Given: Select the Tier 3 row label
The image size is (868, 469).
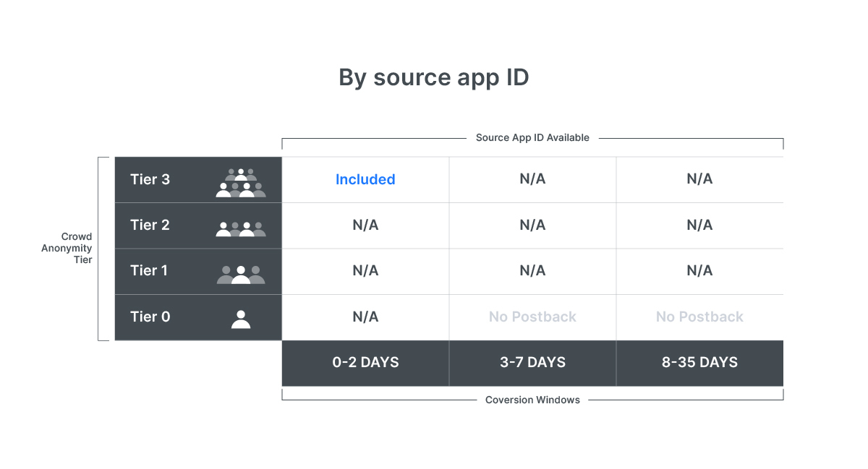Looking at the screenshot, I should [x=150, y=179].
